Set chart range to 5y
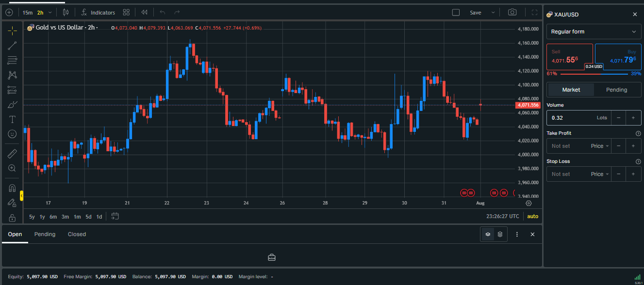 [x=32, y=217]
